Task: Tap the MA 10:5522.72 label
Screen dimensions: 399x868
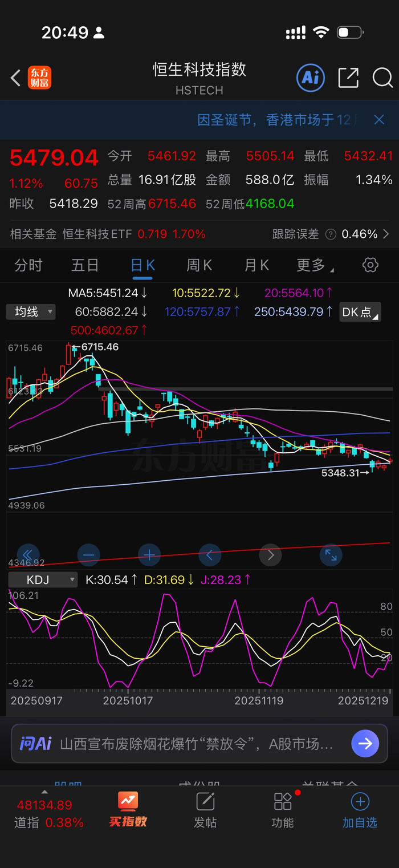Action: click(206, 293)
